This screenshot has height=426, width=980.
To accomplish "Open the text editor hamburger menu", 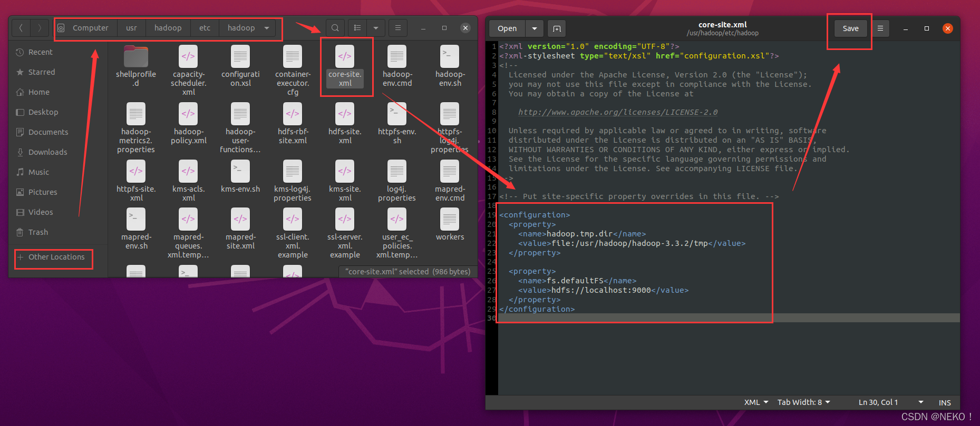I will coord(880,28).
